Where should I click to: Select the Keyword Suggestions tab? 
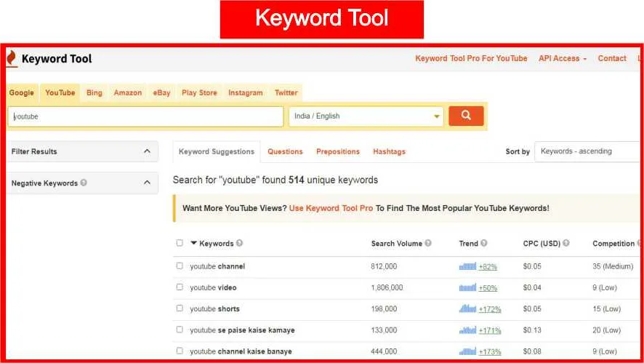click(217, 151)
